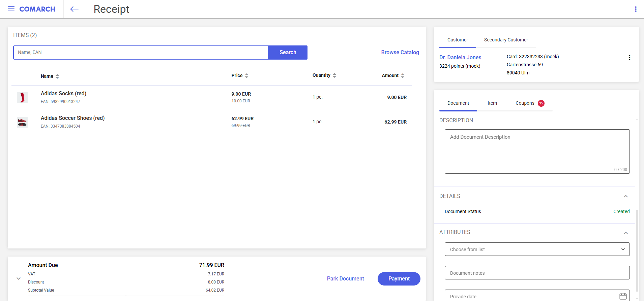Click the Add Document Description text area
The width and height of the screenshot is (644, 301).
(537, 152)
